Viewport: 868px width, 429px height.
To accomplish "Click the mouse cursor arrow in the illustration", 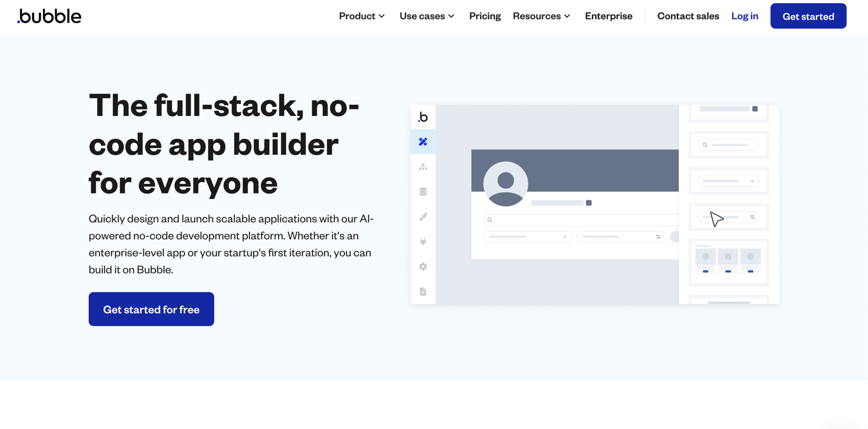I will point(717,218).
